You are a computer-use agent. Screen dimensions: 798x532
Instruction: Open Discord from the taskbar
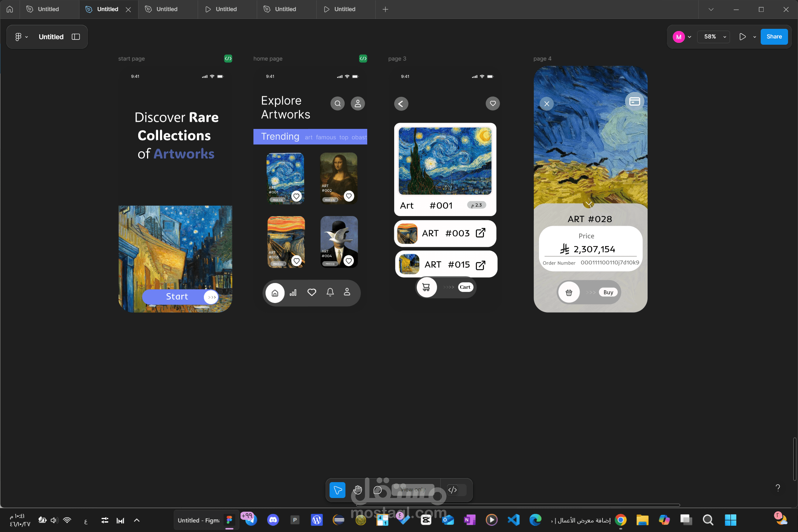273,520
